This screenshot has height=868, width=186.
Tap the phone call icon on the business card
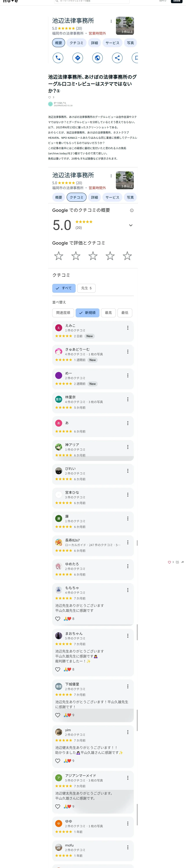[58, 58]
